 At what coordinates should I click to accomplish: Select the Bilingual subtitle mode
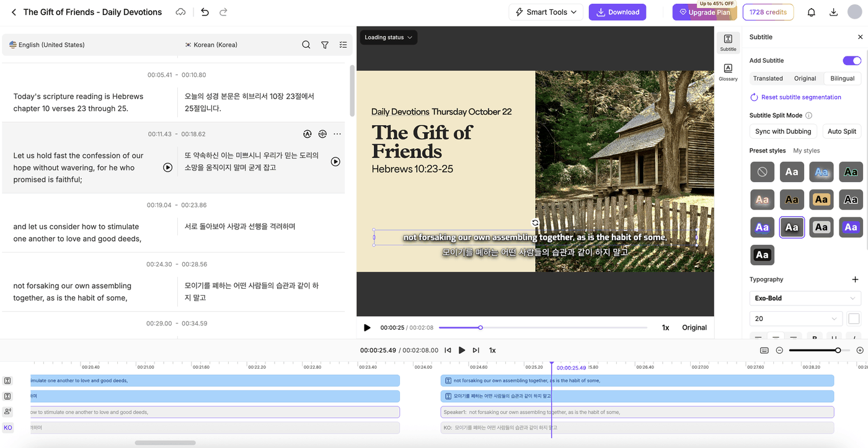pyautogui.click(x=842, y=79)
